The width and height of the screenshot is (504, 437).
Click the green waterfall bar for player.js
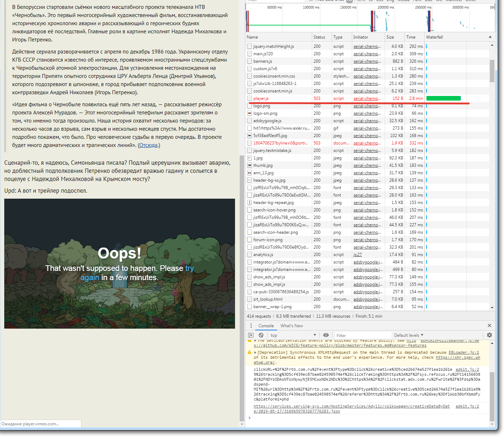[443, 98]
